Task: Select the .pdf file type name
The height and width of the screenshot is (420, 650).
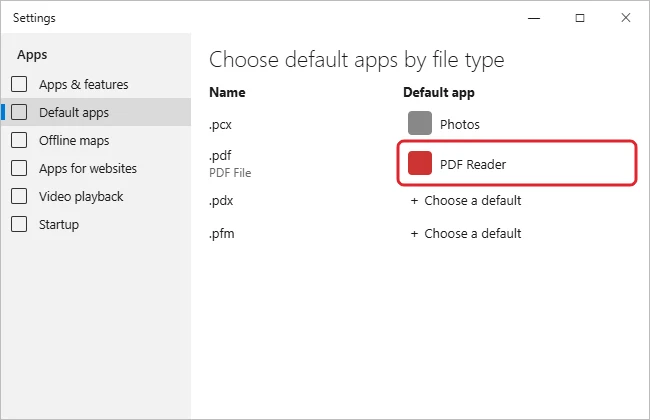Action: pos(220,155)
